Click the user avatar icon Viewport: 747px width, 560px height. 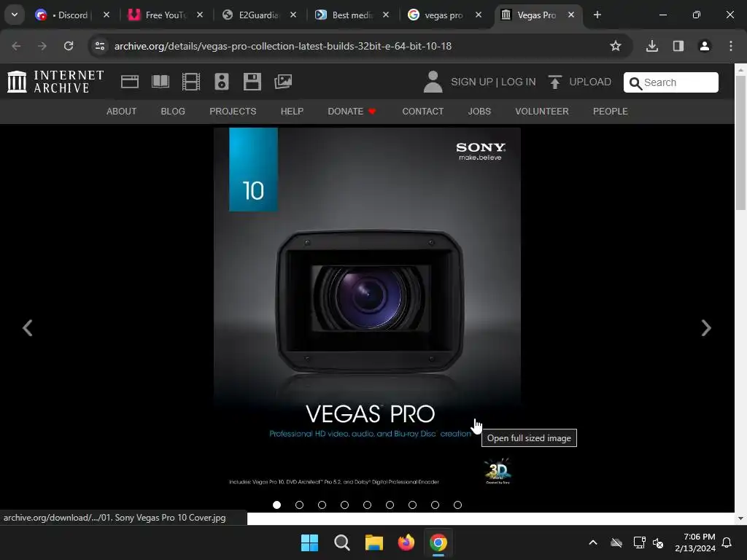[433, 82]
